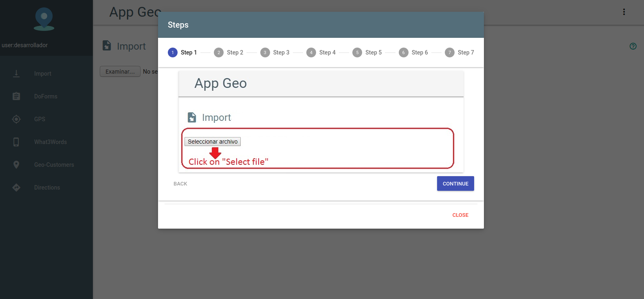Open the three-dot more options menu

(x=624, y=12)
